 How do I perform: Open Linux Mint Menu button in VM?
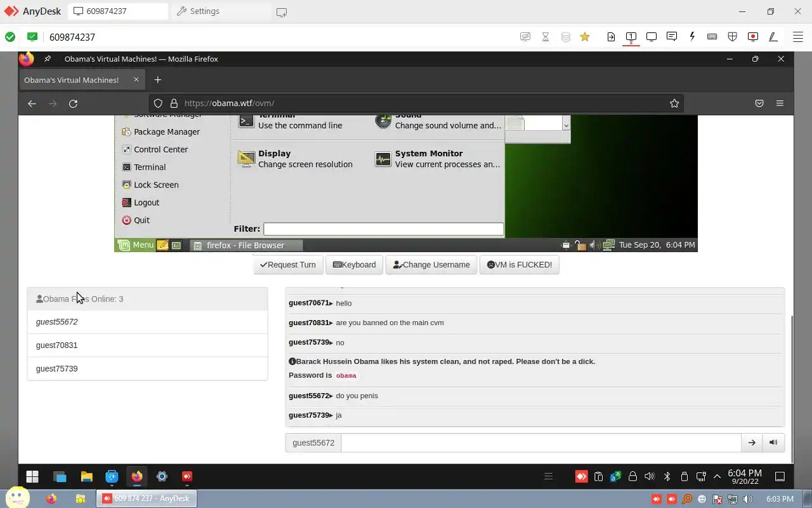coord(136,245)
